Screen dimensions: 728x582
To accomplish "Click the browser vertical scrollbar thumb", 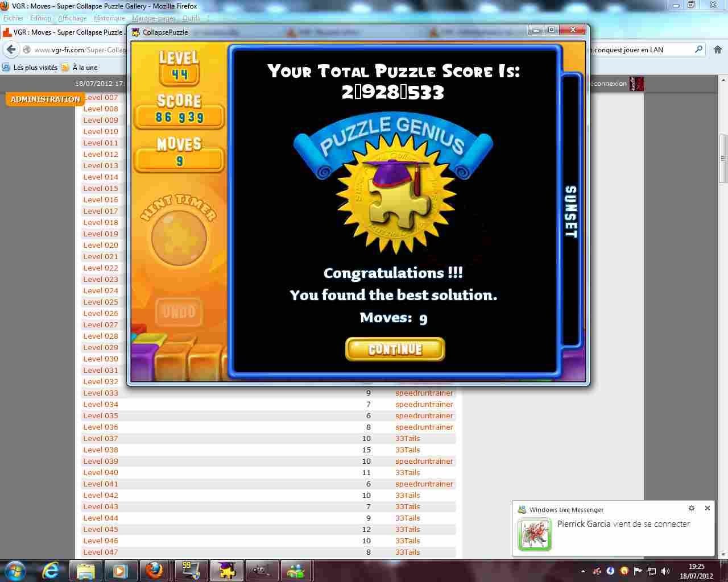I will click(723, 159).
